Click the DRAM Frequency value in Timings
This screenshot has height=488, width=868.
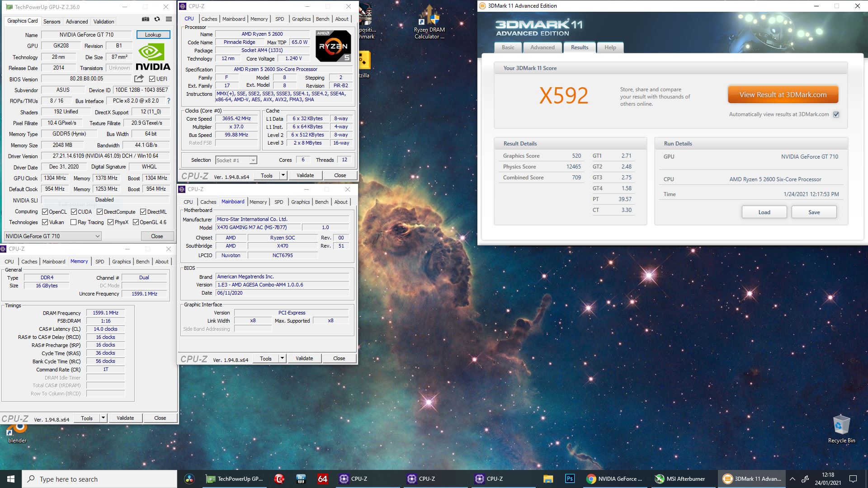[x=105, y=313]
